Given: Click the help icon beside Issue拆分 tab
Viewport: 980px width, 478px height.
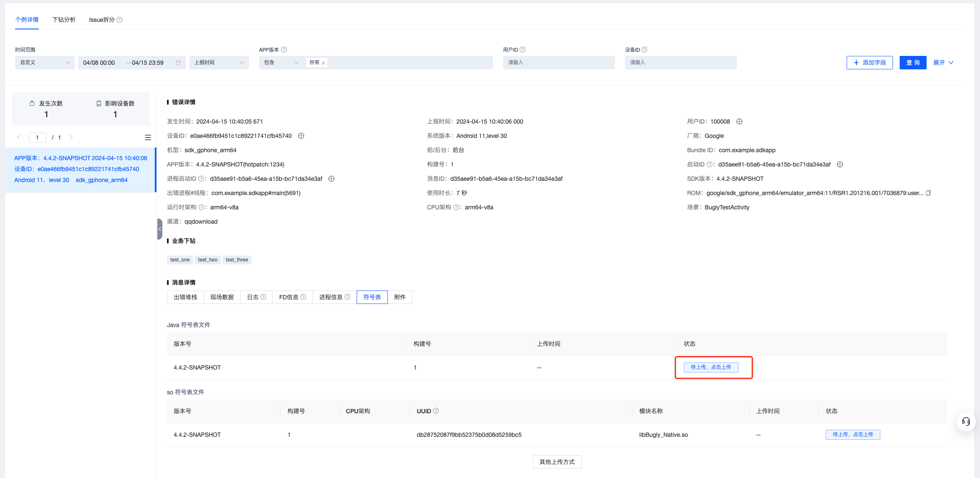Looking at the screenshot, I should 119,20.
